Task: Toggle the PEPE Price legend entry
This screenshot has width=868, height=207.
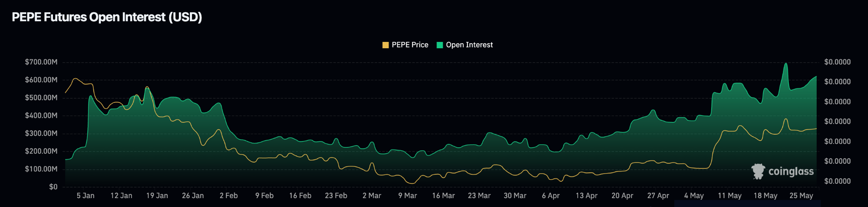Action: click(x=405, y=45)
